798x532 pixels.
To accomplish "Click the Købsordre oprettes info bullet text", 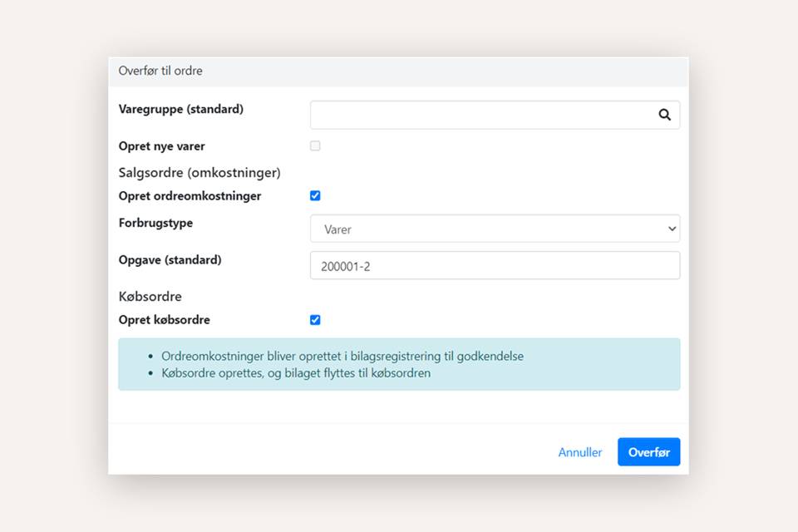I will tap(296, 372).
